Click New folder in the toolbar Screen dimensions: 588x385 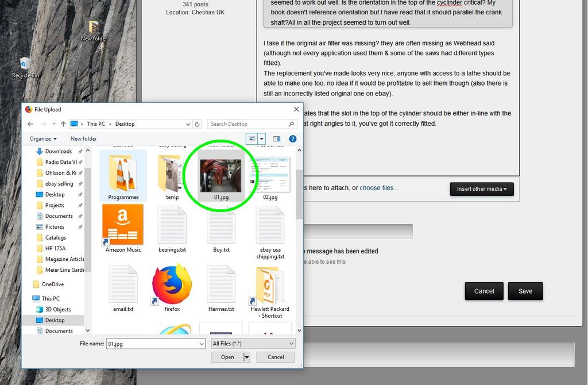83,138
